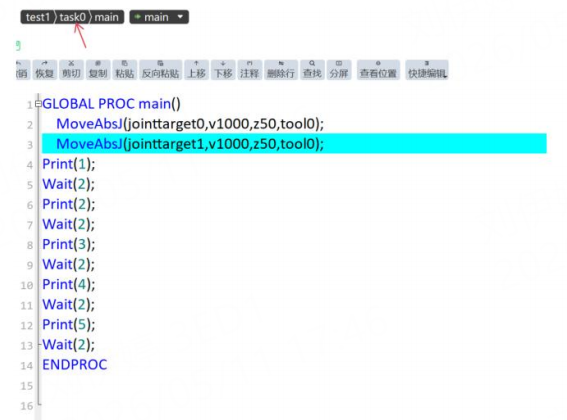Select task0 in the breadcrumb

tap(73, 17)
